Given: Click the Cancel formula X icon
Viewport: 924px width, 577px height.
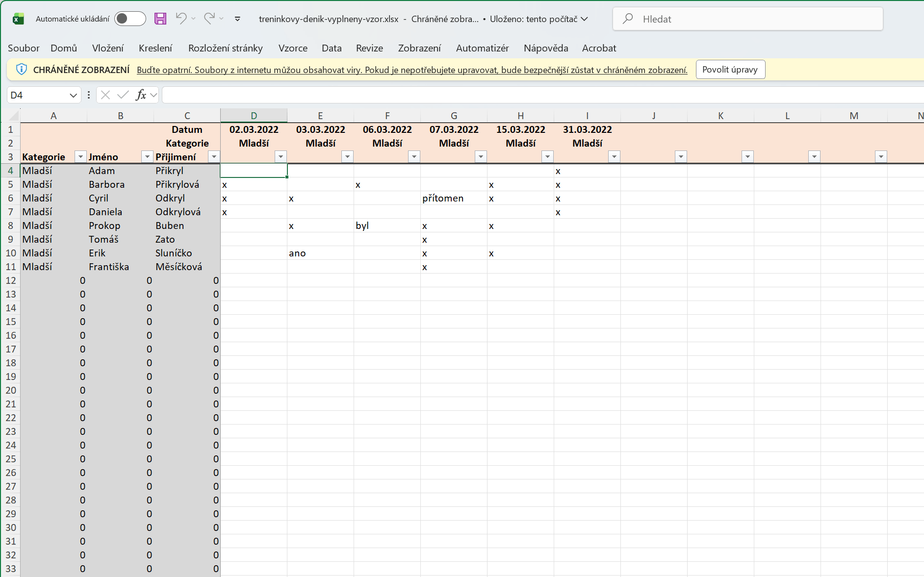Looking at the screenshot, I should 105,95.
